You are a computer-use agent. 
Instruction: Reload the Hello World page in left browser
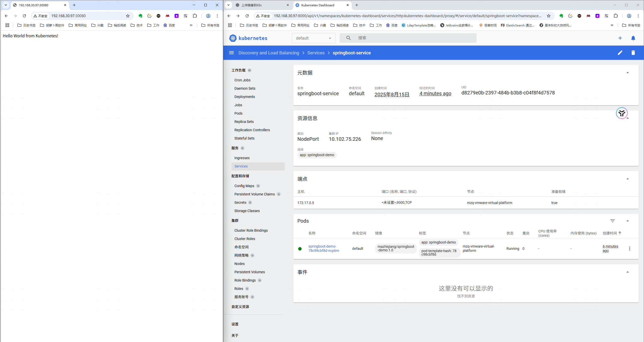click(24, 16)
